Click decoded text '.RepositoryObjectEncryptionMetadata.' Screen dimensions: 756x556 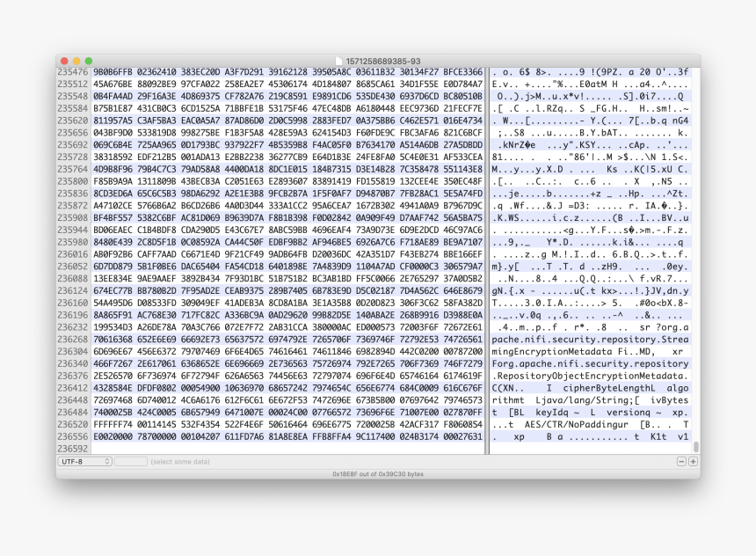coord(590,376)
